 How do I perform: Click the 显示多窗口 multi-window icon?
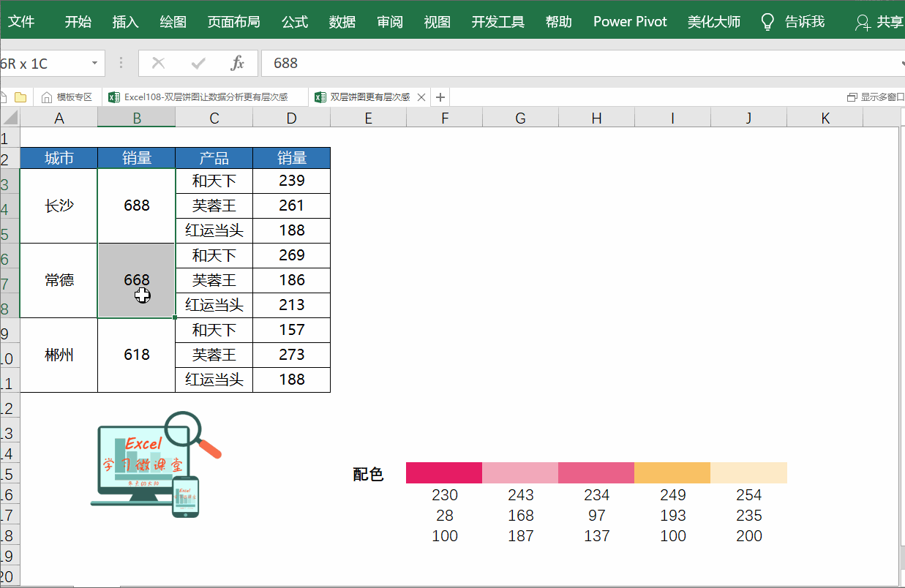(x=851, y=97)
